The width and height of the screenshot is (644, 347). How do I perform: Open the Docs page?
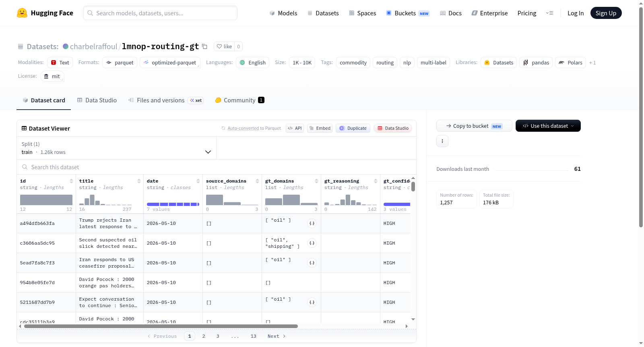pos(451,13)
